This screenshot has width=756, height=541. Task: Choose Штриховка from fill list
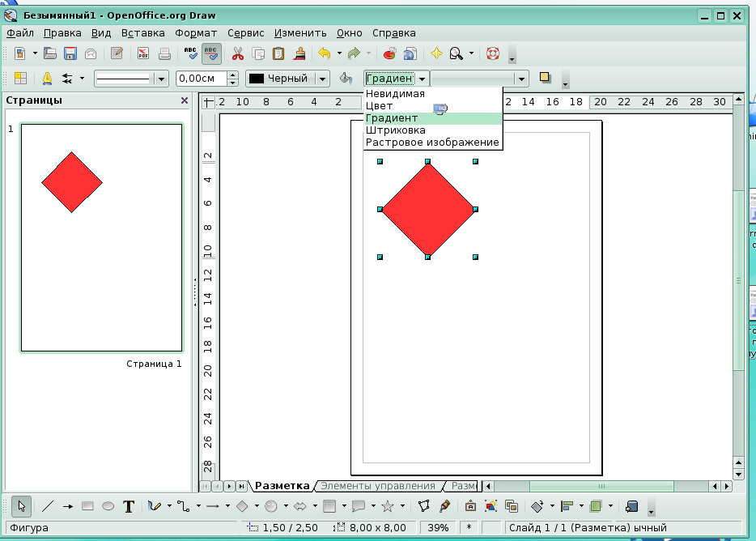(x=395, y=130)
